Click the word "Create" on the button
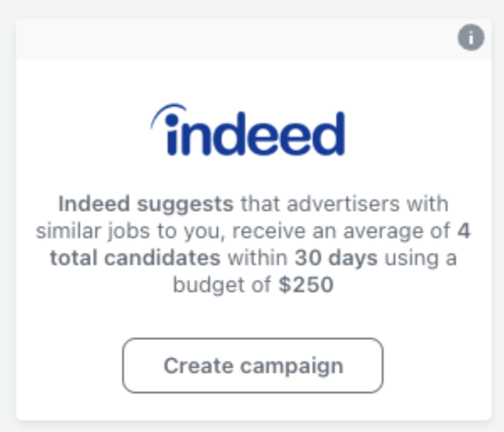504x432 pixels. (198, 365)
